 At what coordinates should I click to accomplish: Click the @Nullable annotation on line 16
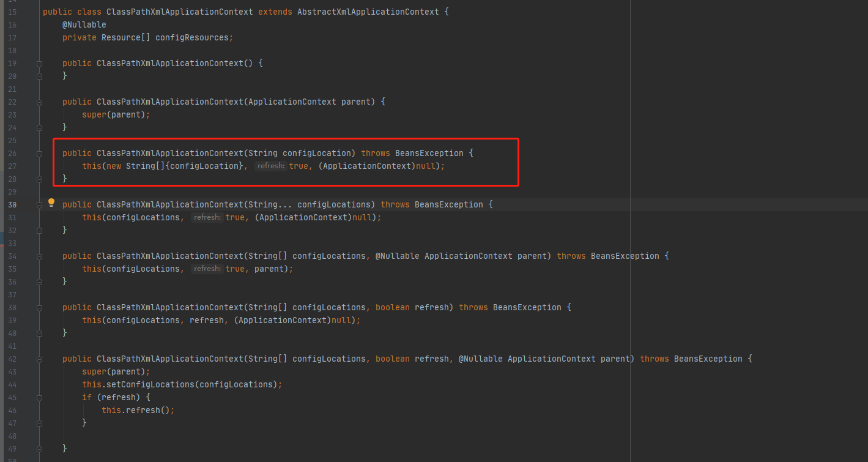84,24
